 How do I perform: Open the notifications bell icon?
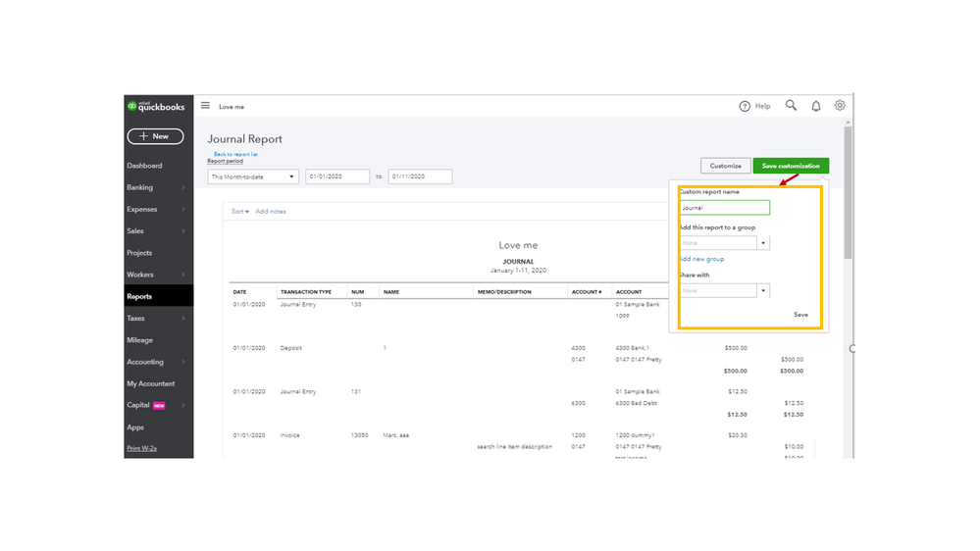[815, 106]
